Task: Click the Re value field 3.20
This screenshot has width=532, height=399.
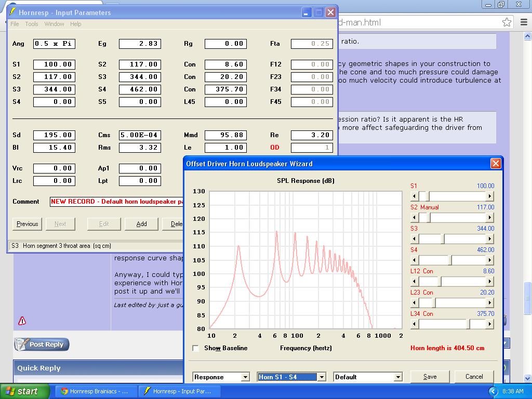Action: (312, 135)
